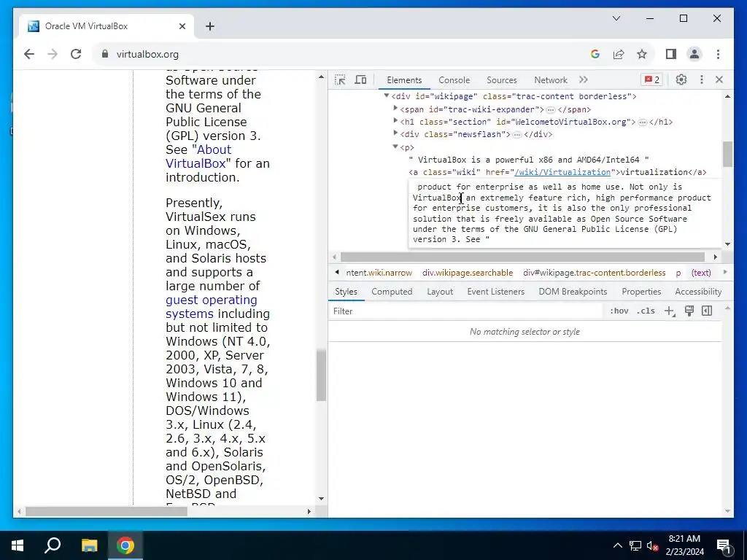Viewport: 747px width, 560px height.
Task: Select the Styles pane tab
Action: coord(346,292)
